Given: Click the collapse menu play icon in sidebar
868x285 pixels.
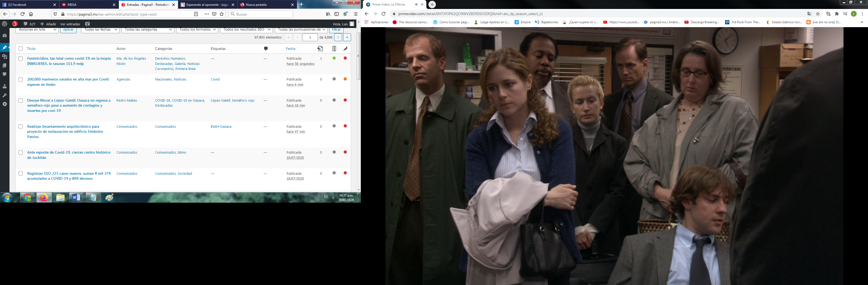Looking at the screenshot, I should click(5, 104).
